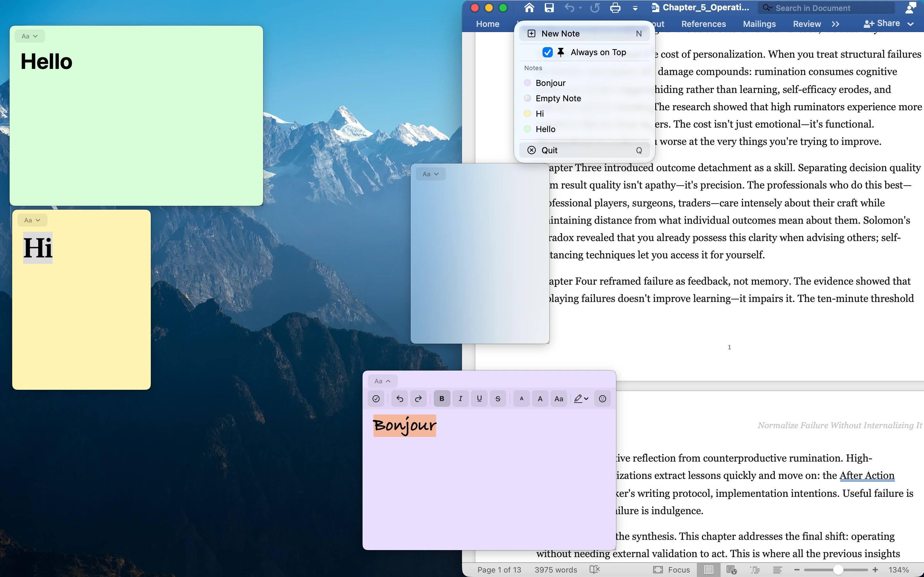Open the After Action hyperlink
The image size is (924, 577).
coord(867,475)
